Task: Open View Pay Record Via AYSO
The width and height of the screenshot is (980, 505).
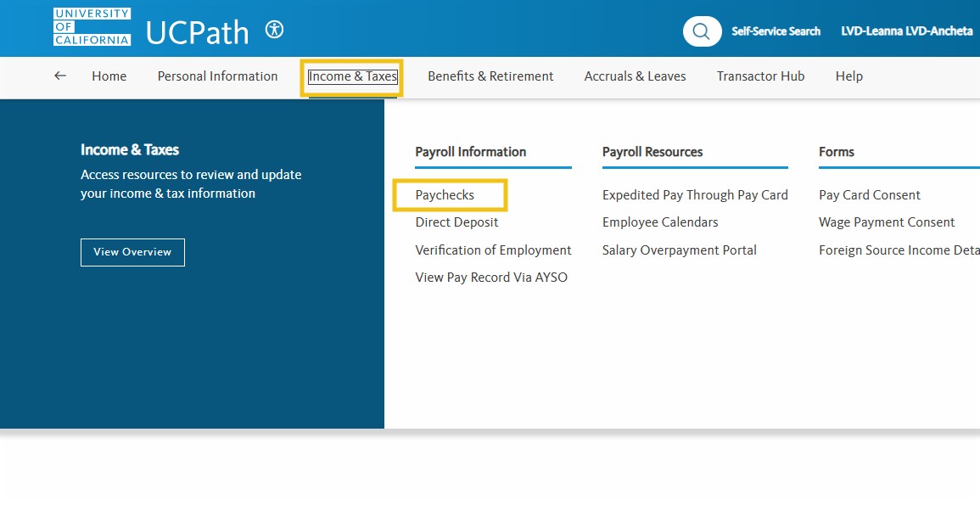Action: click(x=491, y=278)
